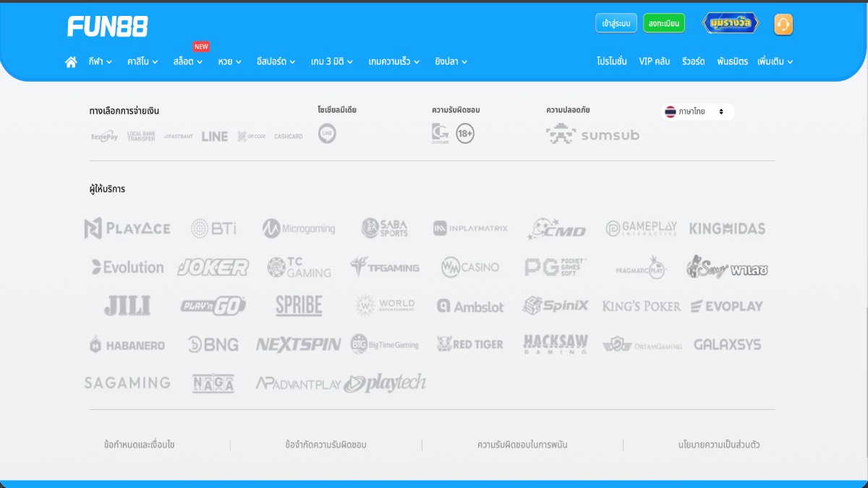Click the 18+ age restriction icon
Image resolution: width=868 pixels, height=488 pixels.
click(465, 134)
